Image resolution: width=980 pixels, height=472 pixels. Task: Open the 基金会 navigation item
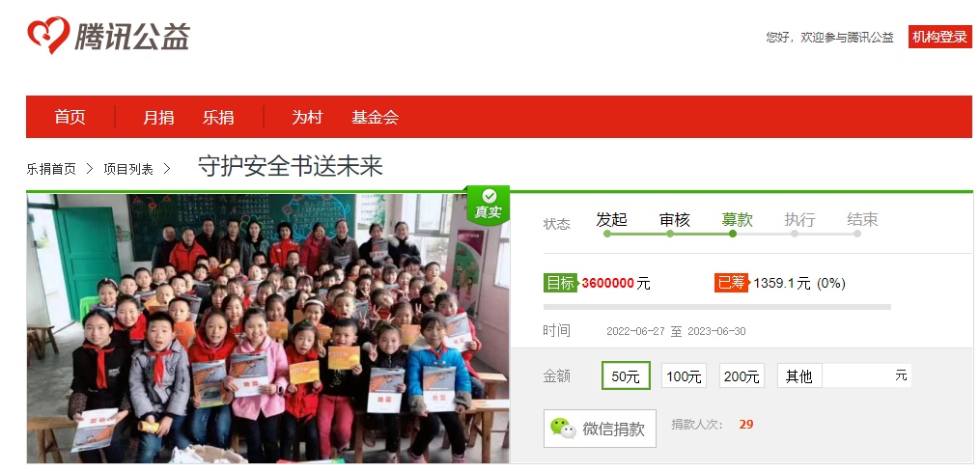375,117
